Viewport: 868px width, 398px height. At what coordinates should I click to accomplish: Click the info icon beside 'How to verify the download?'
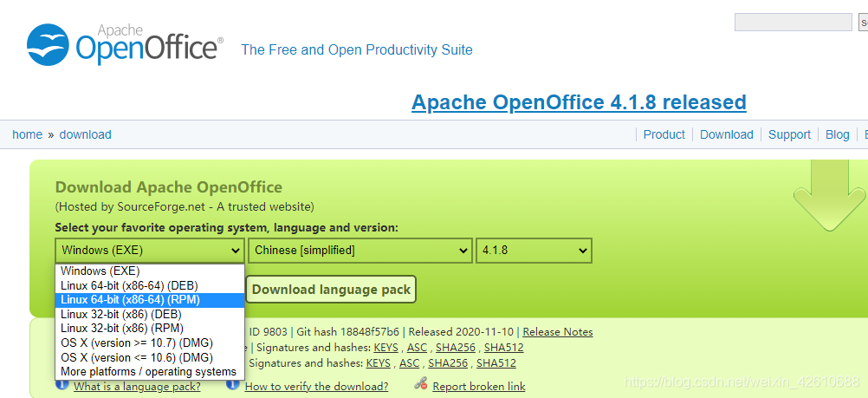(232, 385)
